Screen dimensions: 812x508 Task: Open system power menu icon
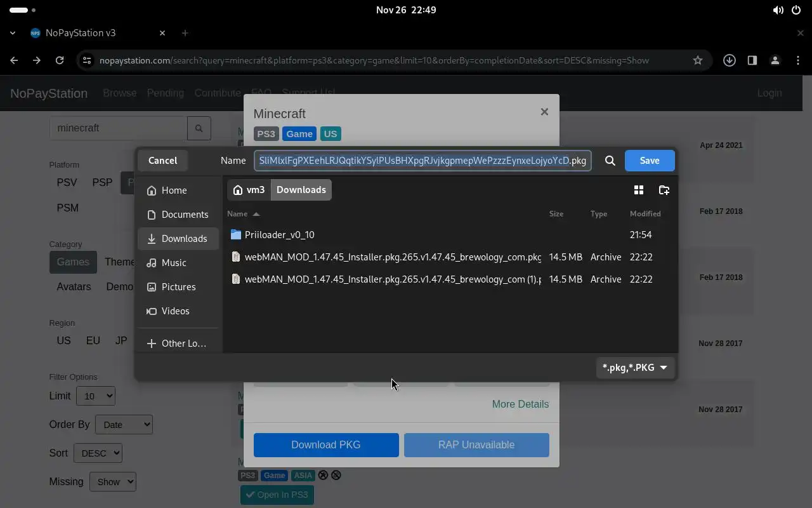(796, 10)
